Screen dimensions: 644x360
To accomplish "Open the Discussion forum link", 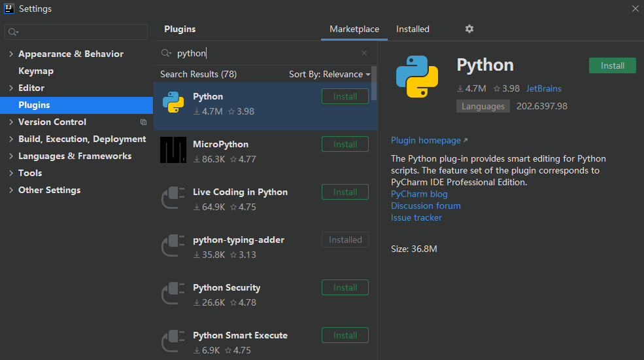I will tap(426, 206).
